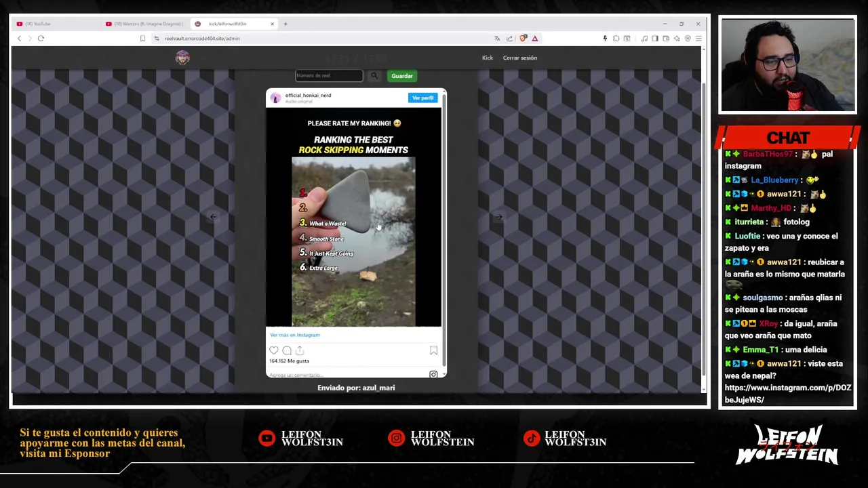Click the webcam feed of the streamer
Image resolution: width=868 pixels, height=488 pixels.
[788, 65]
